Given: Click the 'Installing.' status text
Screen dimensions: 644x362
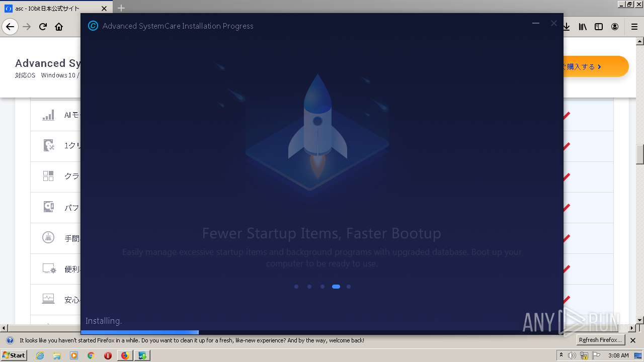Looking at the screenshot, I should pos(104,321).
